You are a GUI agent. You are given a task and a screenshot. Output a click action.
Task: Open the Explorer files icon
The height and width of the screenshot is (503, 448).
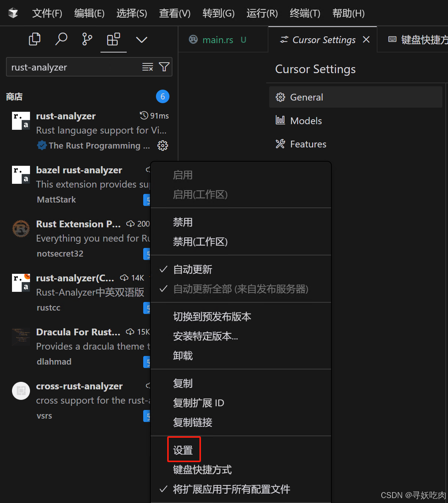tap(34, 39)
